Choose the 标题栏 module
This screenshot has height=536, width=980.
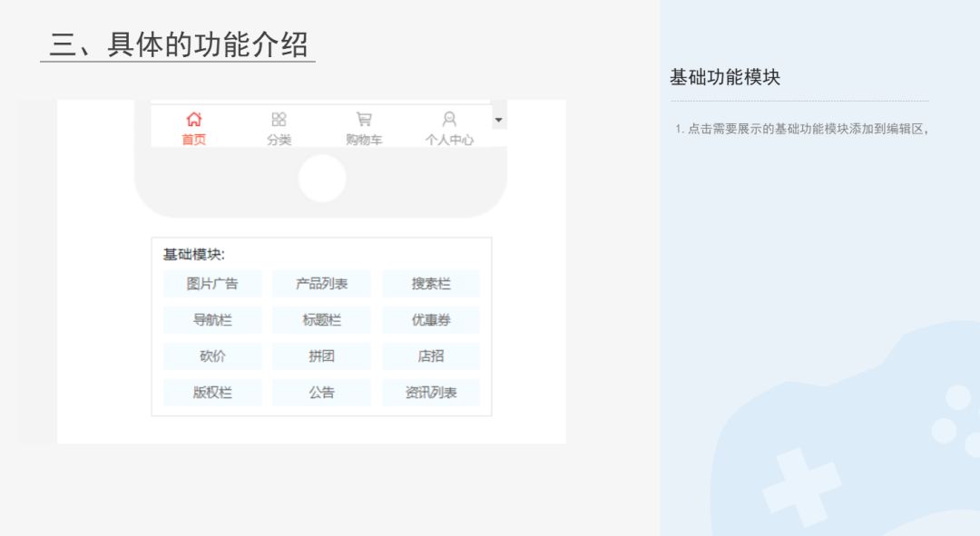[321, 320]
